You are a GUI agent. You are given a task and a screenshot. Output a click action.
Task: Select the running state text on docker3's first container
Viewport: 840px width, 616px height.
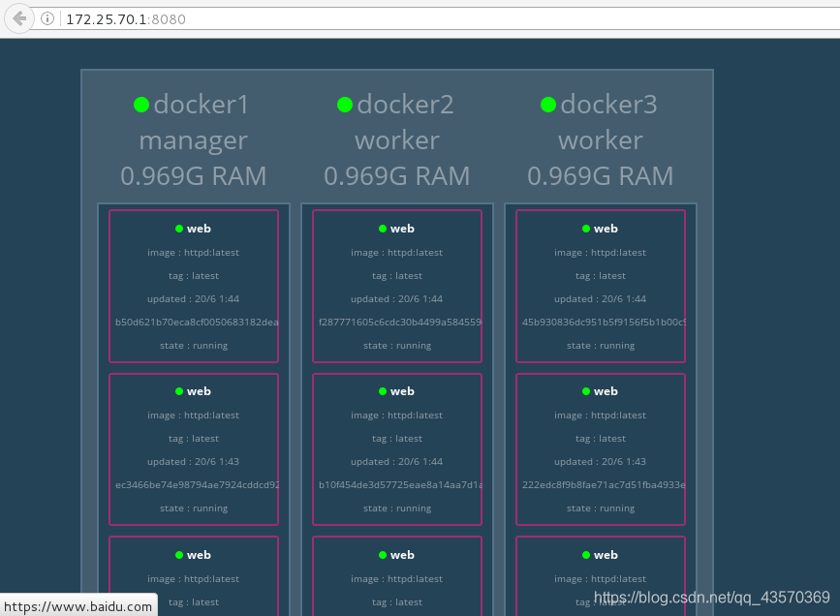coord(601,345)
